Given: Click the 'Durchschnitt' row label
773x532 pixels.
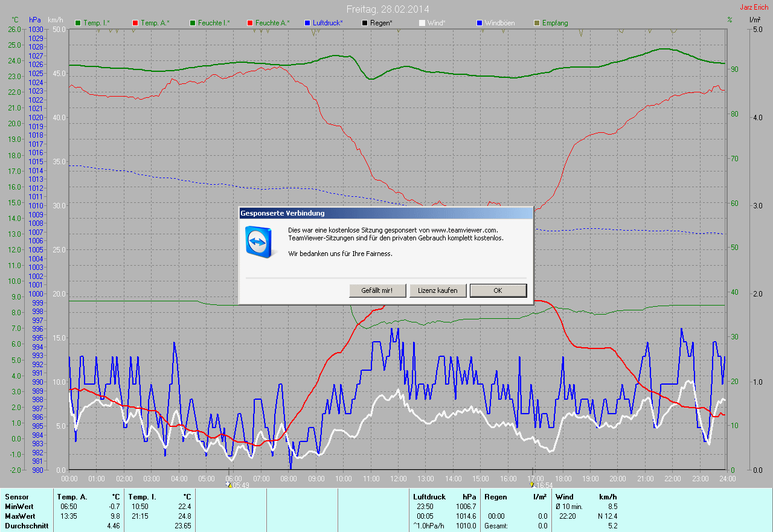Looking at the screenshot, I should click(x=27, y=526).
